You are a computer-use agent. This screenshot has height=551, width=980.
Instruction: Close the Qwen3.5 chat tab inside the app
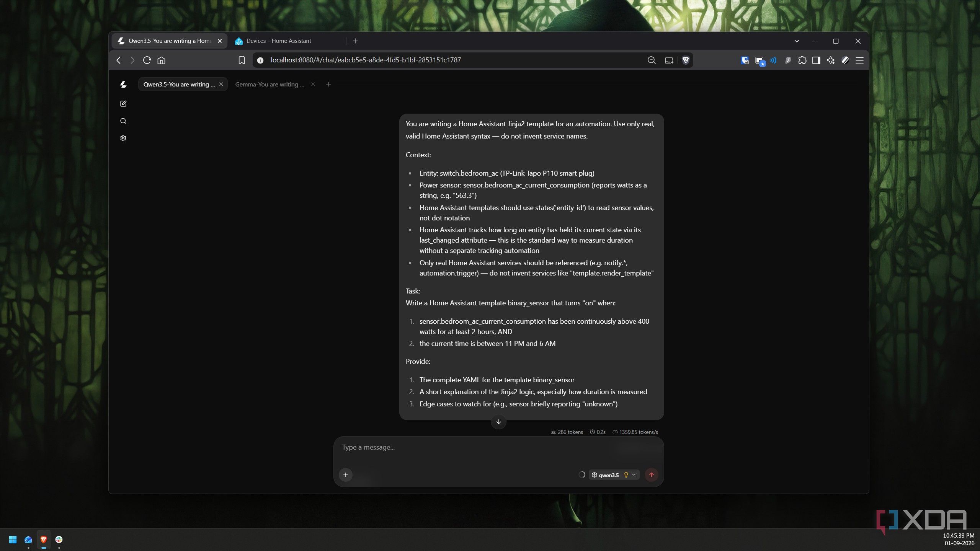[x=221, y=84]
